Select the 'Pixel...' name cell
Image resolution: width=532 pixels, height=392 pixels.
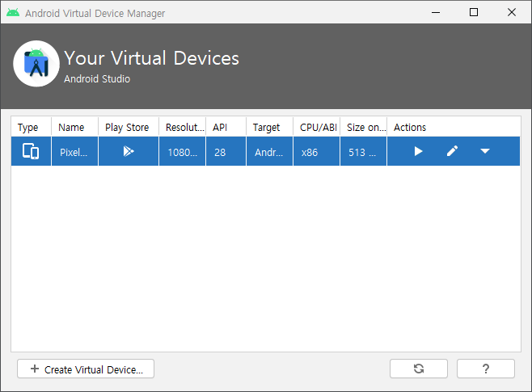click(x=74, y=151)
